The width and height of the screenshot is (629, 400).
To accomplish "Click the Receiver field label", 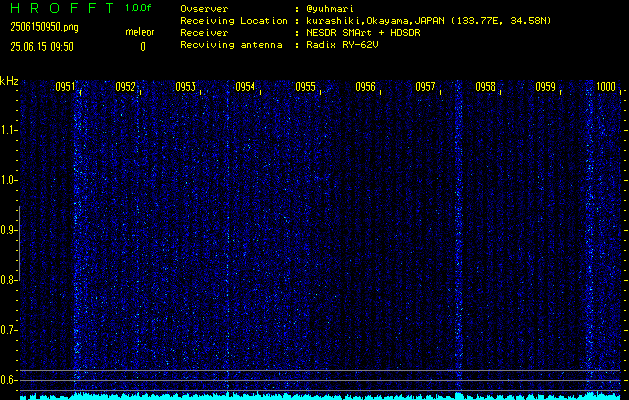I will tap(204, 32).
